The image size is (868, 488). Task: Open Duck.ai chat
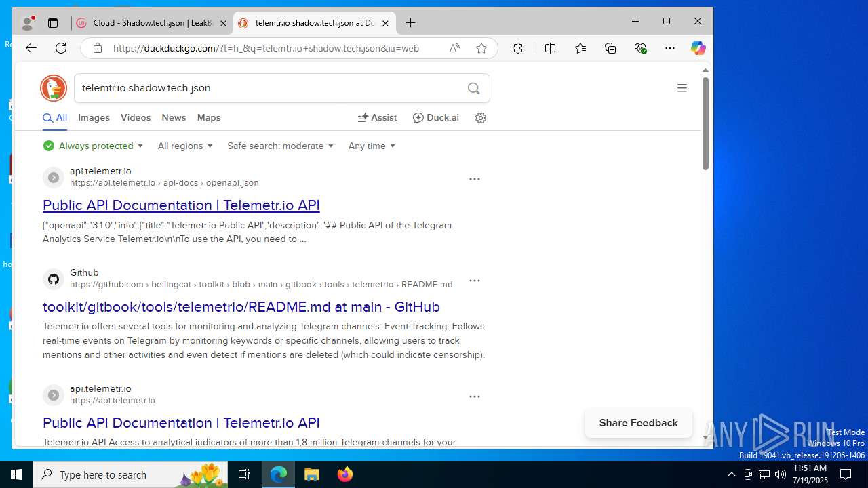coord(435,117)
